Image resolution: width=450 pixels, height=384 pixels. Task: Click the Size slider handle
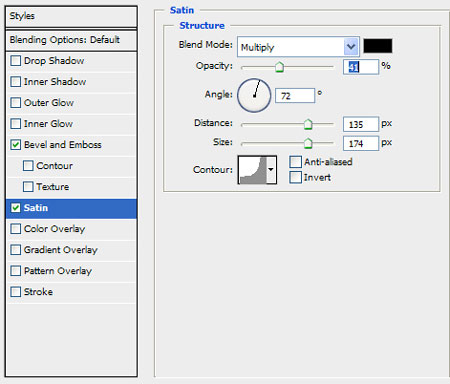point(308,143)
